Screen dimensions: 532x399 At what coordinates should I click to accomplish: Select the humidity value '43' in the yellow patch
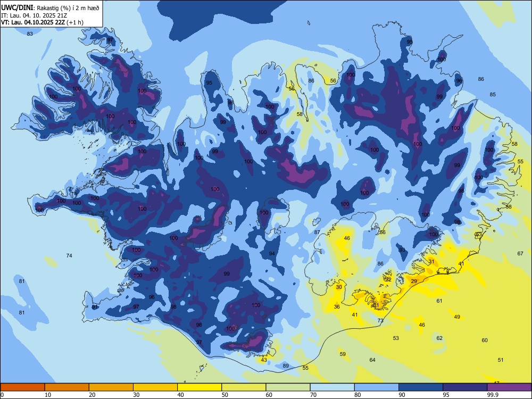pyautogui.click(x=264, y=360)
